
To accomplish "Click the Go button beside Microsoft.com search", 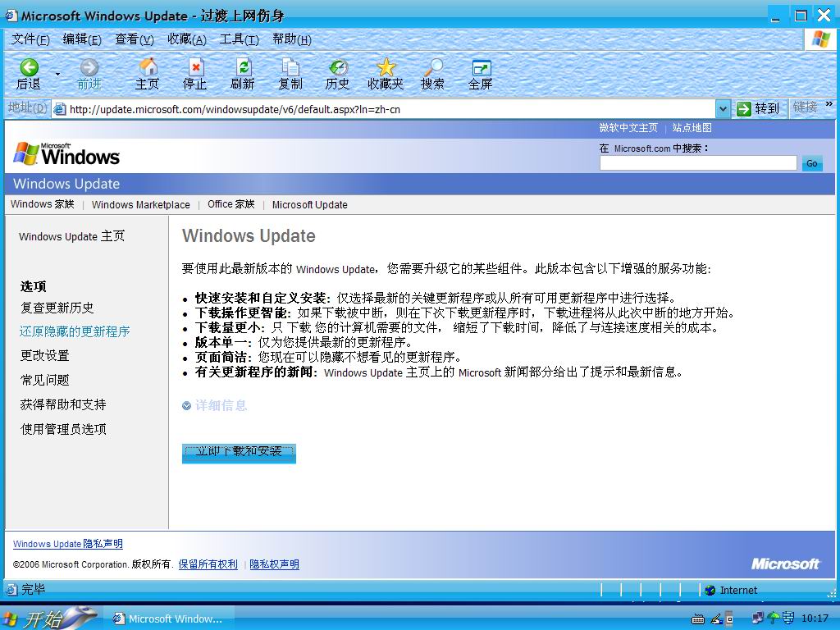I will tap(811, 163).
